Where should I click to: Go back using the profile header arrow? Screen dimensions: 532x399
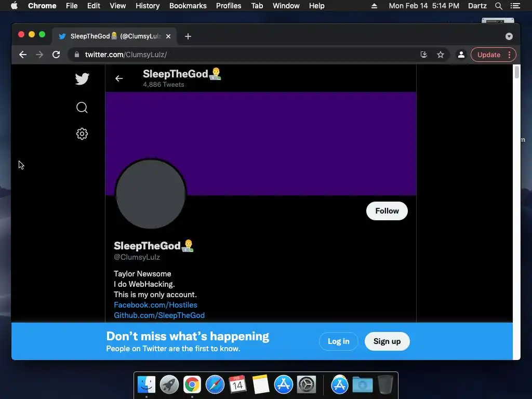(x=119, y=78)
